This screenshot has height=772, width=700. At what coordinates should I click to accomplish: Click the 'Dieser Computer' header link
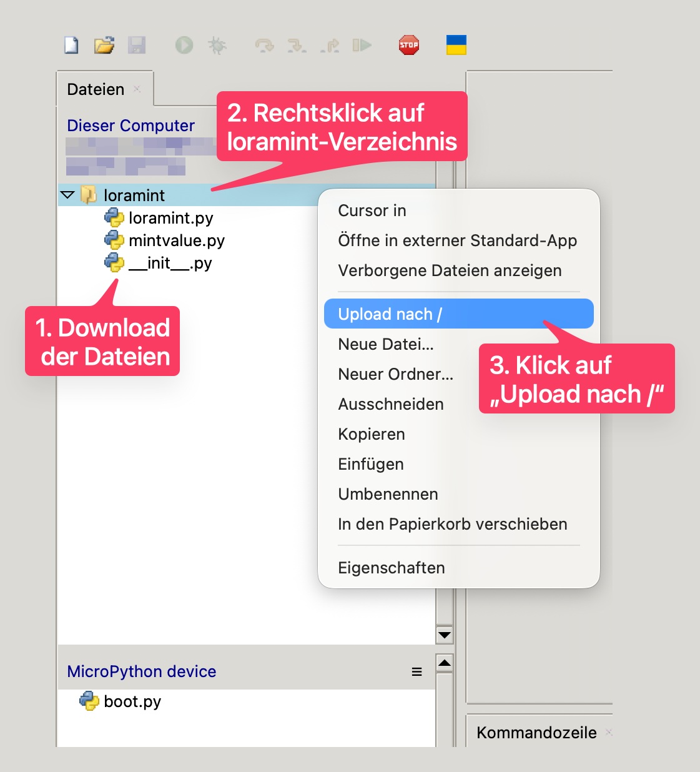131,126
